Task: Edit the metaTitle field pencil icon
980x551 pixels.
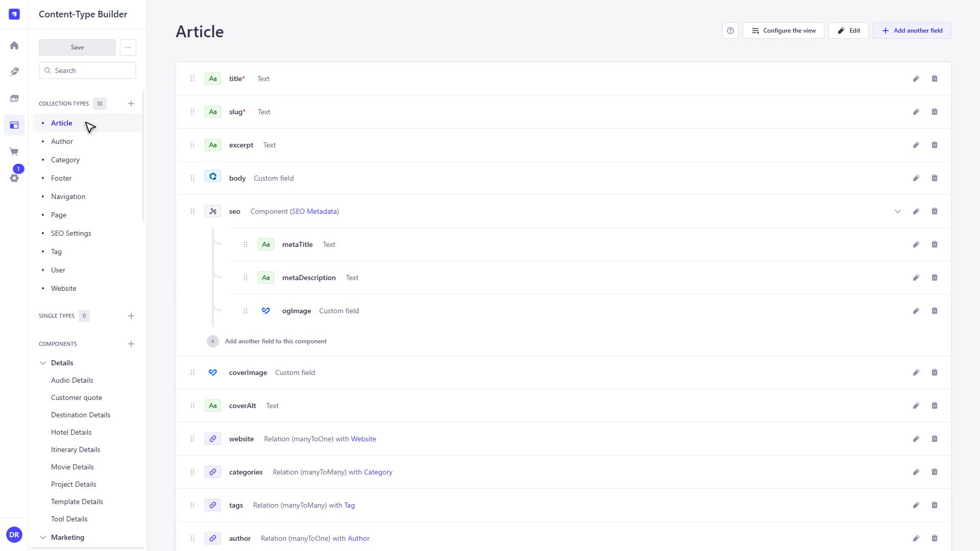Action: pos(916,244)
